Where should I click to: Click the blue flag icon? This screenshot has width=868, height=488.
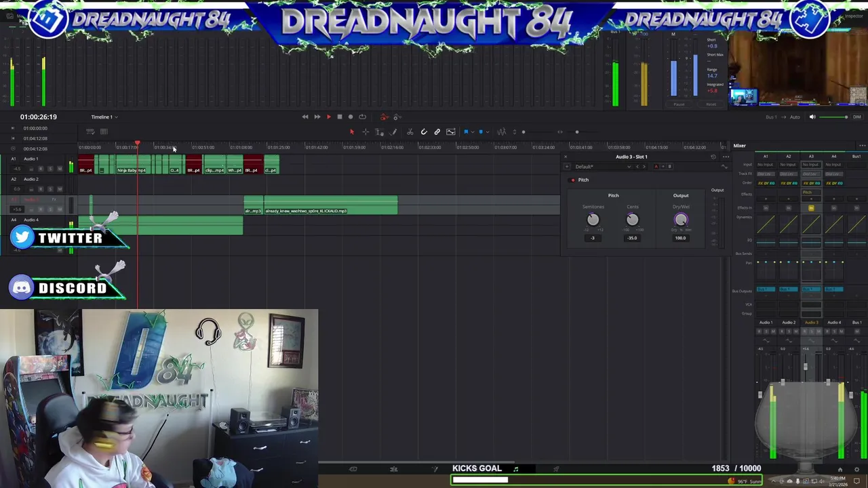[x=466, y=131]
